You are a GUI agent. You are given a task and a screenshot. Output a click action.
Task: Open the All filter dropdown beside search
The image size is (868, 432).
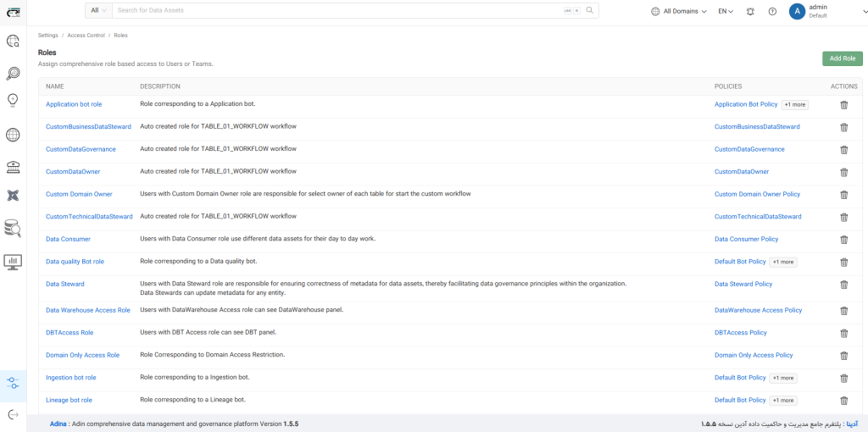point(98,10)
